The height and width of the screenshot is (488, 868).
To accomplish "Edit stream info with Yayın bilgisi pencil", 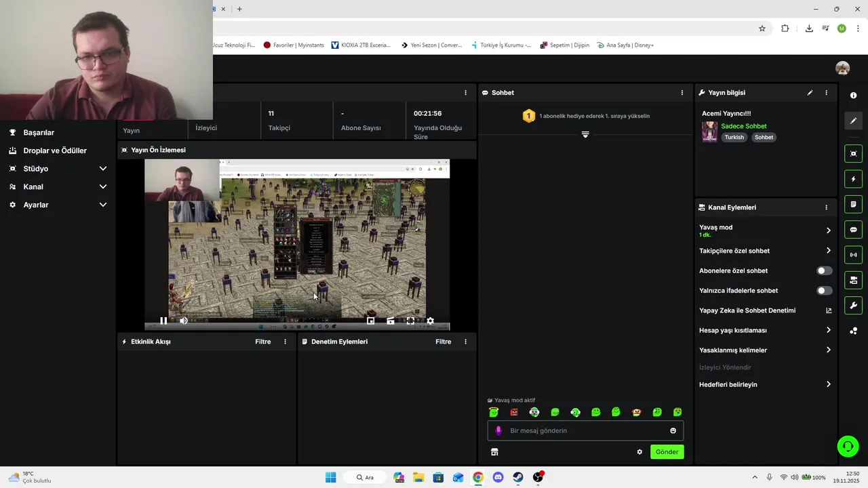I will click(x=810, y=93).
